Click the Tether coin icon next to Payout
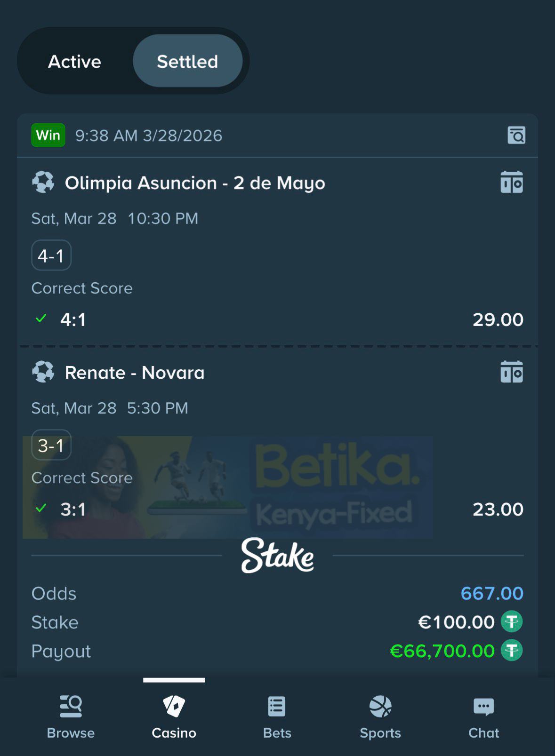 (512, 651)
